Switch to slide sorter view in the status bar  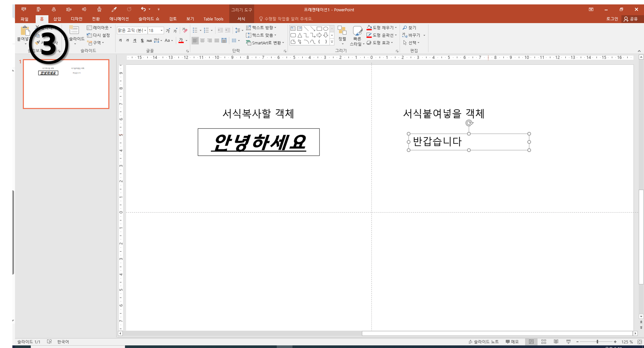pyautogui.click(x=544, y=341)
